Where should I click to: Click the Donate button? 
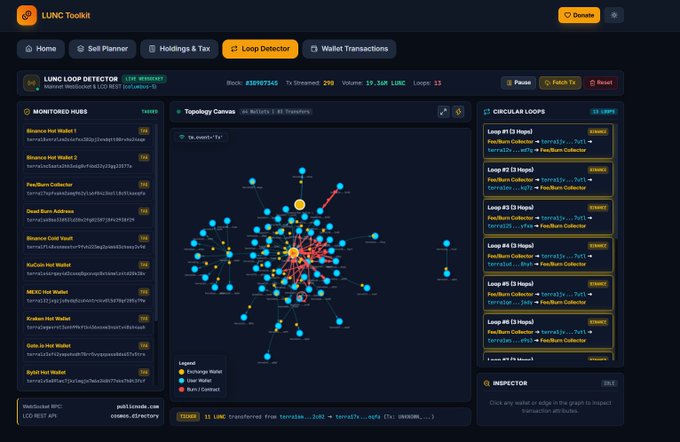pyautogui.click(x=579, y=15)
